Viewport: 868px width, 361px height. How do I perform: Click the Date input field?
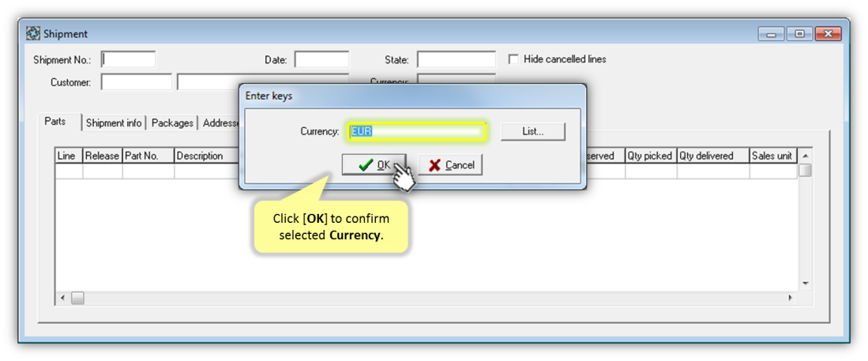[x=321, y=59]
